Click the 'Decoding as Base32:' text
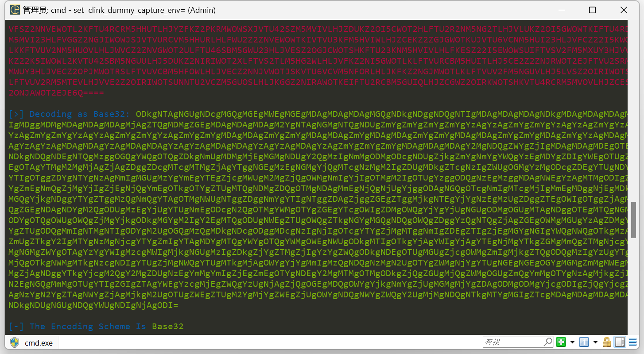Viewport: 644px width, 354px height. 80,114
